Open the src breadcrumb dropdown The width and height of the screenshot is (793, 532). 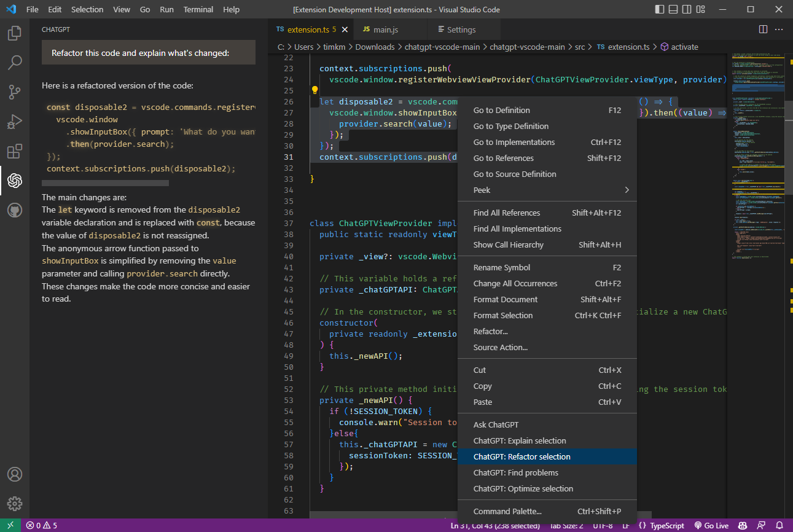point(580,47)
